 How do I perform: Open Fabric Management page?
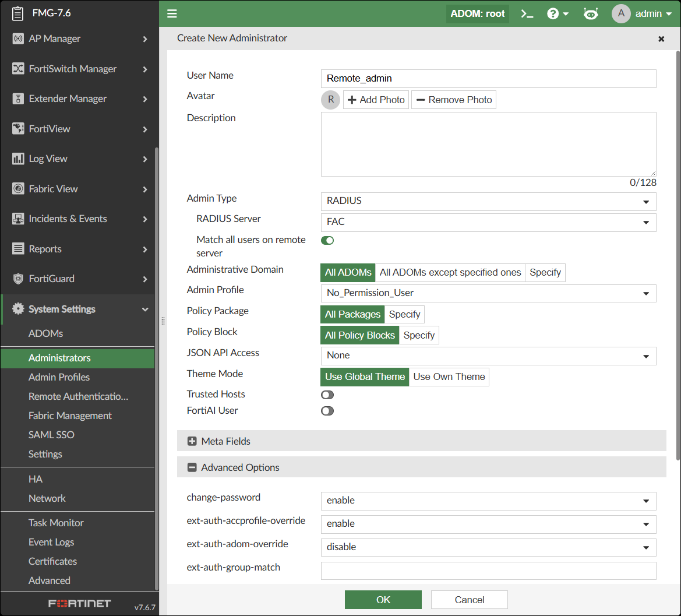click(70, 416)
